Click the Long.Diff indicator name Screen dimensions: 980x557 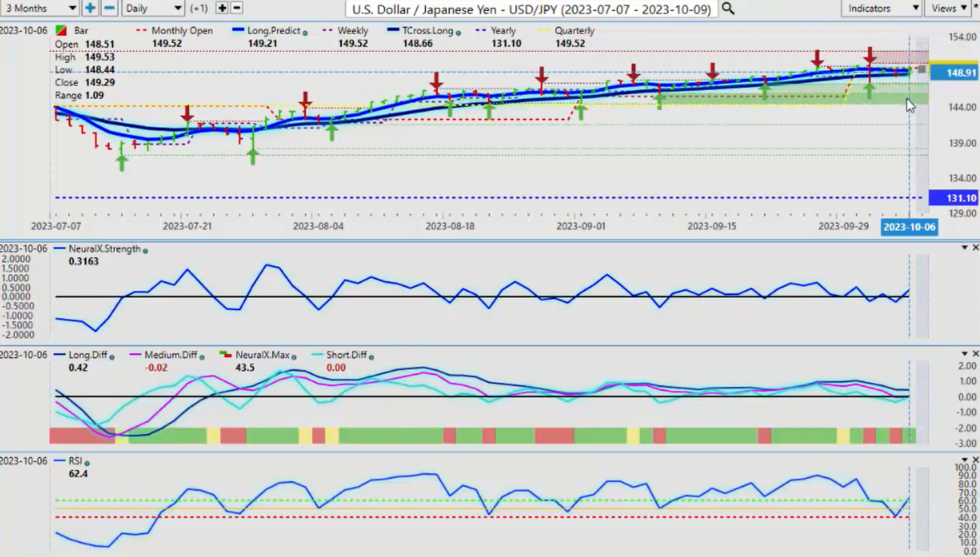pyautogui.click(x=88, y=355)
